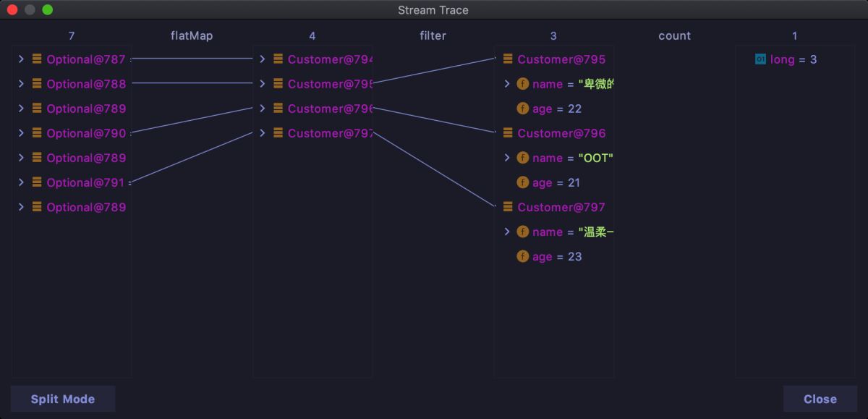Click the object icon next to Customer@794
This screenshot has height=419, width=868.
pos(278,59)
